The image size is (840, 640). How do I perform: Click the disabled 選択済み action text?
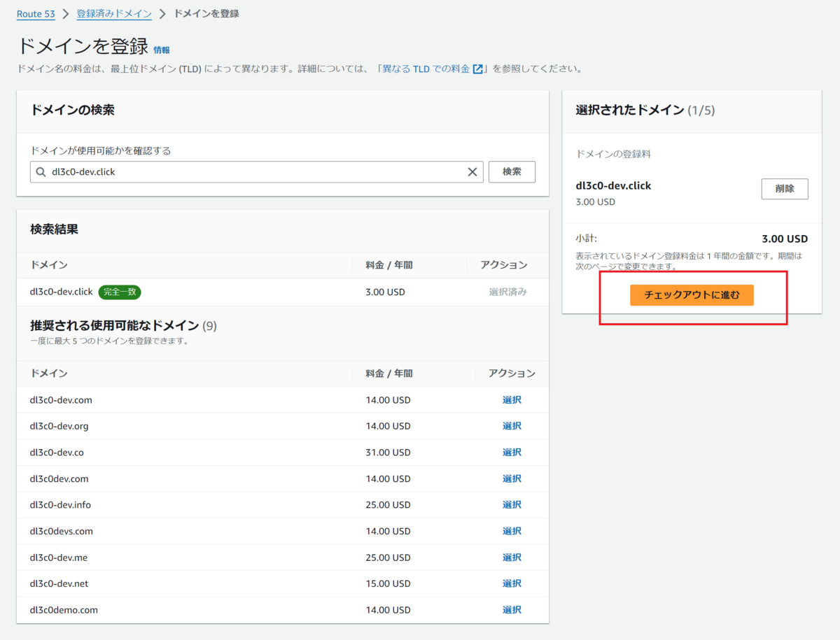[x=508, y=292]
